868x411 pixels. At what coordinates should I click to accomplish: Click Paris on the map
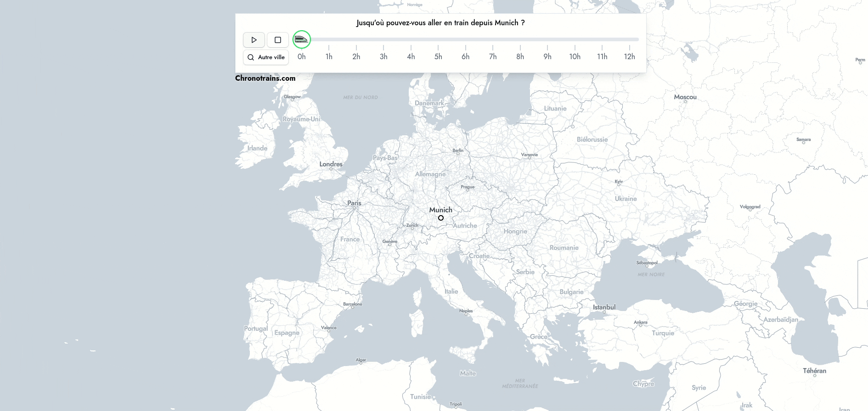tap(354, 203)
